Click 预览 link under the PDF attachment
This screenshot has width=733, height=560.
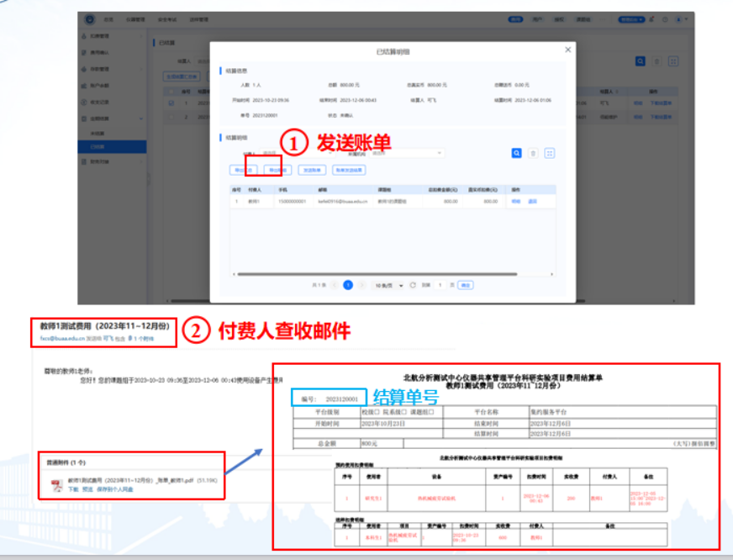[87, 489]
